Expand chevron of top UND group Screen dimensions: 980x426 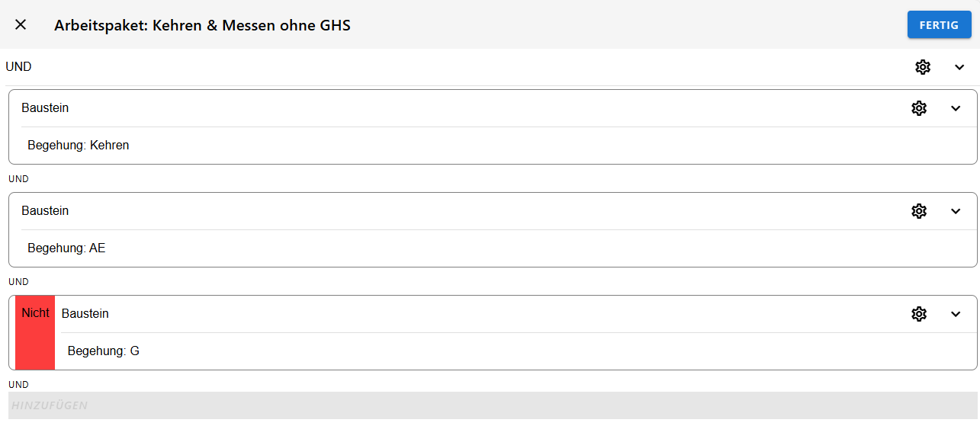[959, 67]
